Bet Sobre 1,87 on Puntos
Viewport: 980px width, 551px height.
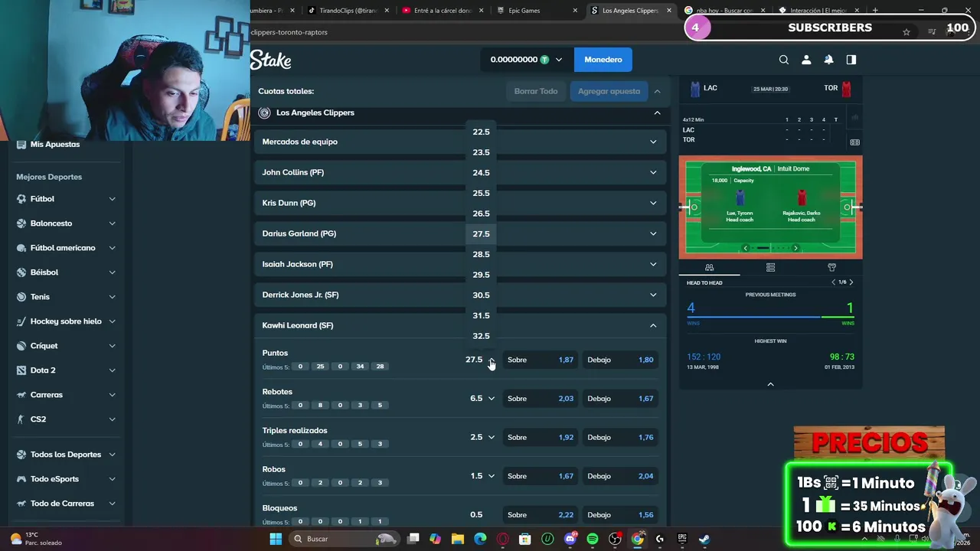pos(541,360)
